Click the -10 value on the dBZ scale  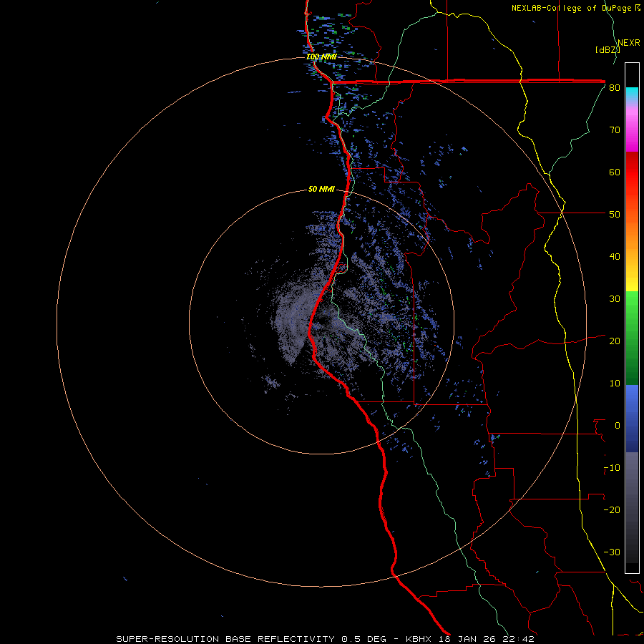[612, 468]
